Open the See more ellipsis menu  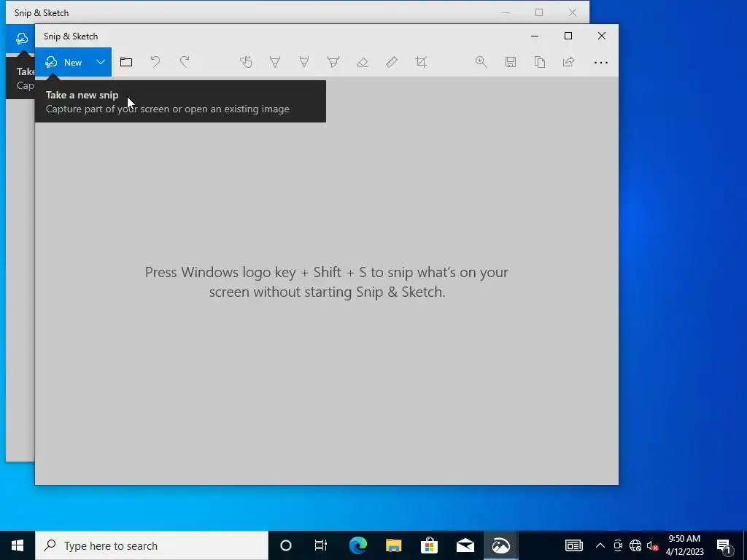601,63
